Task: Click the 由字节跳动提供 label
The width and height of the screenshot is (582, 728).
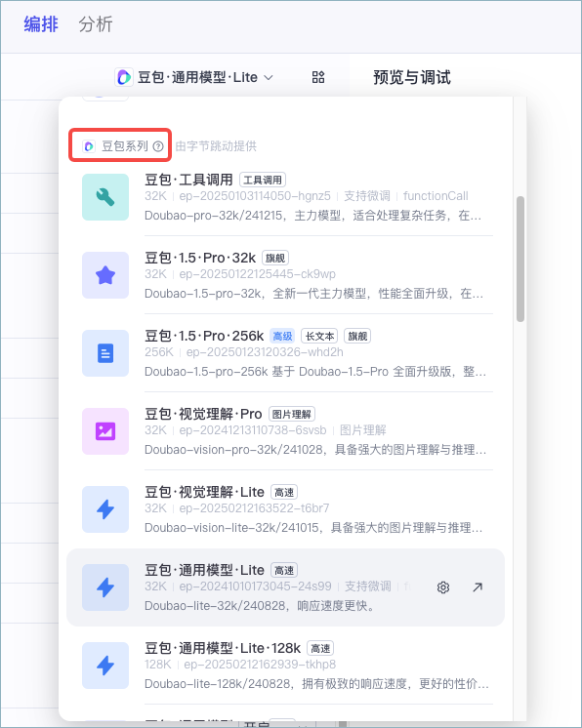Action: 216,146
